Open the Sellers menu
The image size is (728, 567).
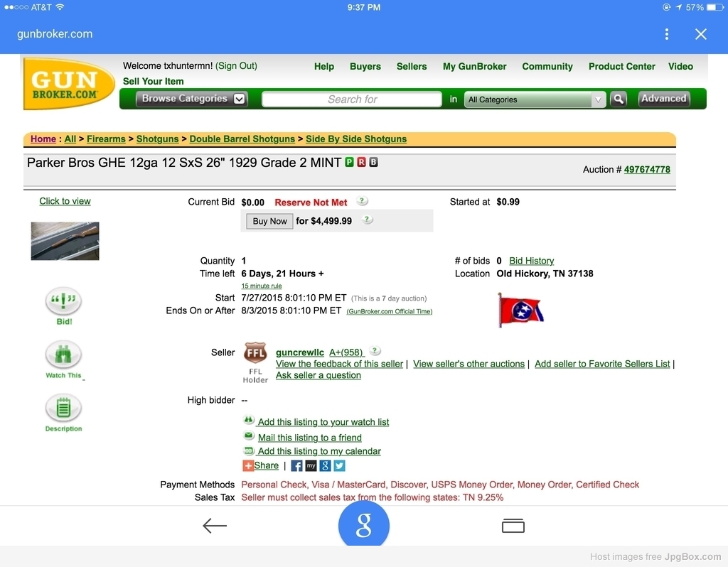[412, 66]
